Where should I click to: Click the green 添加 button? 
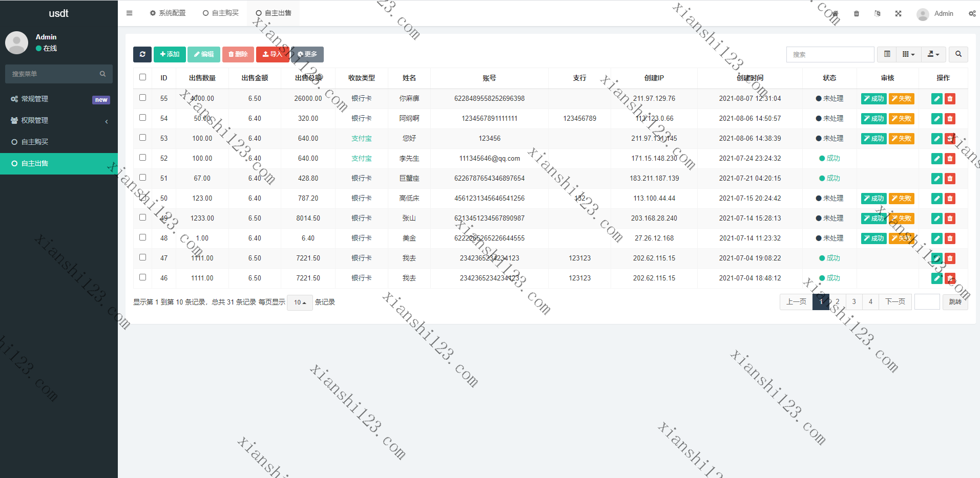[x=170, y=54]
